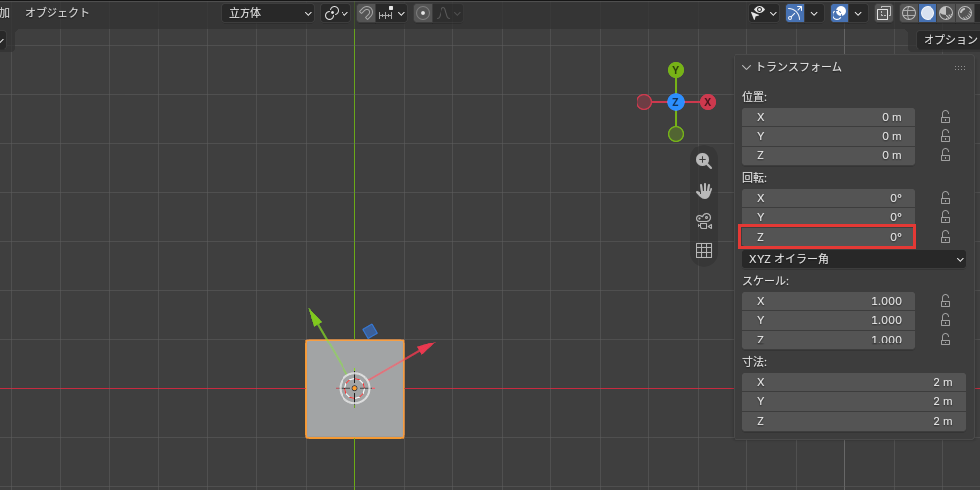
Task: Toggle X-ray mode icon
Action: pyautogui.click(x=884, y=13)
